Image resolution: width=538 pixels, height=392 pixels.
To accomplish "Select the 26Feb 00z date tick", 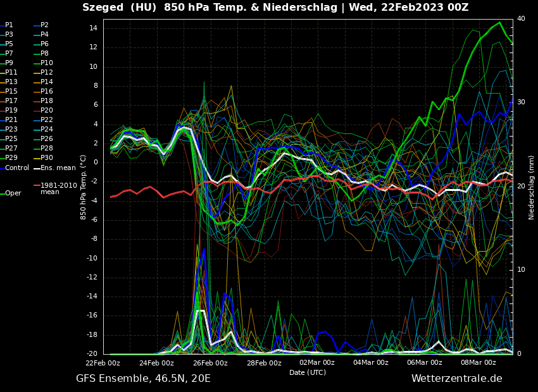I will [x=210, y=363].
